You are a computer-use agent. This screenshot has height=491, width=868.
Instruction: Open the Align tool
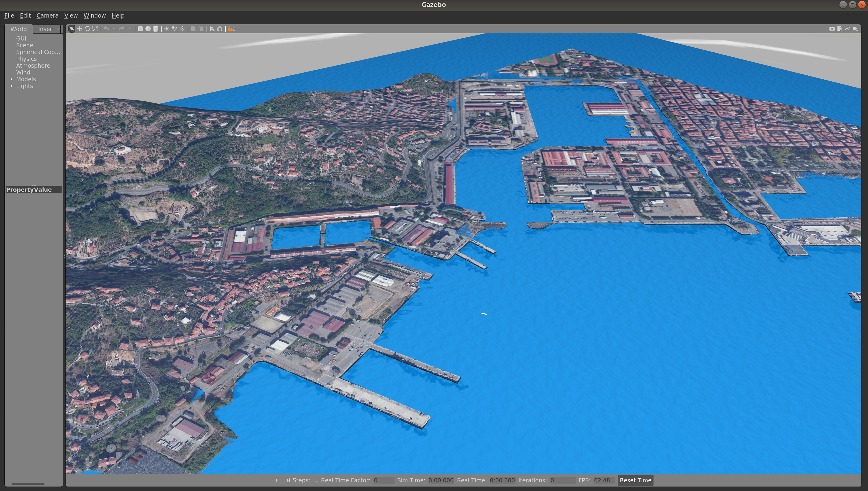212,29
